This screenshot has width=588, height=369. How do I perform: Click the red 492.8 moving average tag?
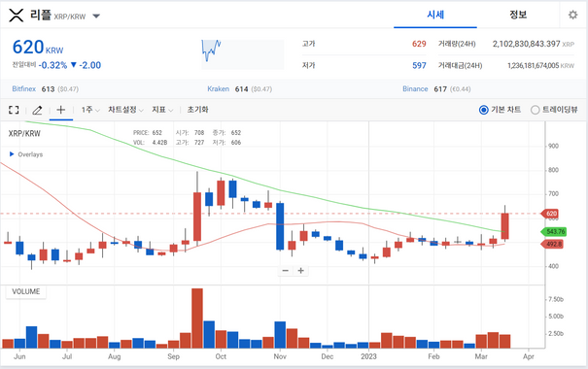[x=552, y=245]
